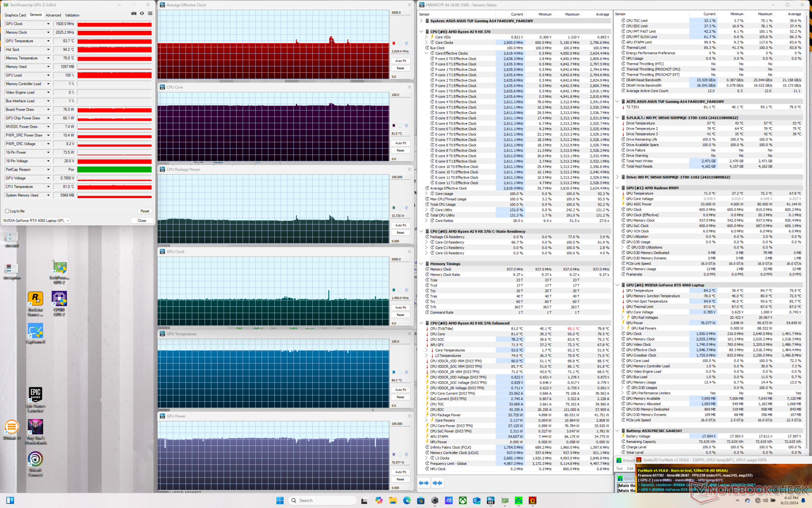Viewport: 812px width, 508px height.
Task: Click the Windows Start button
Action: [x=280, y=500]
